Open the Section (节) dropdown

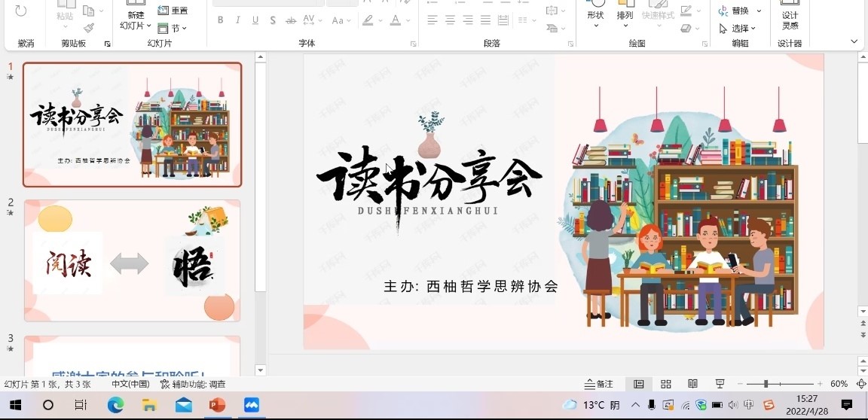tap(173, 29)
